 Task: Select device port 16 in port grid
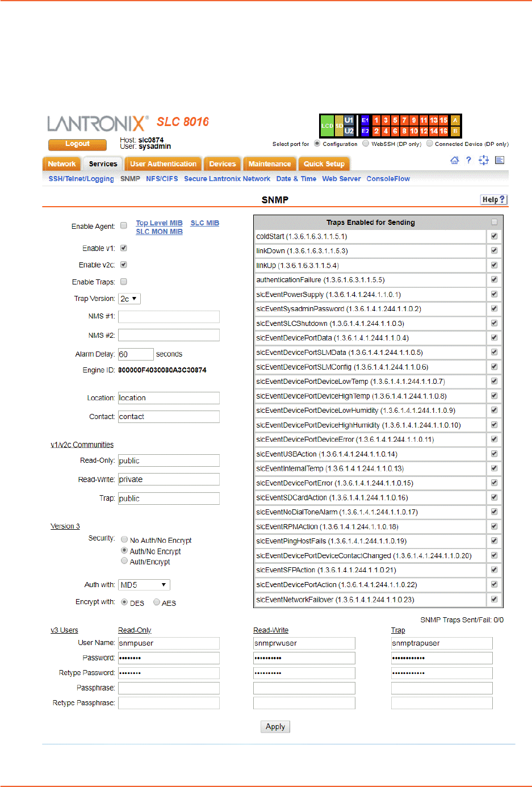[x=443, y=131]
